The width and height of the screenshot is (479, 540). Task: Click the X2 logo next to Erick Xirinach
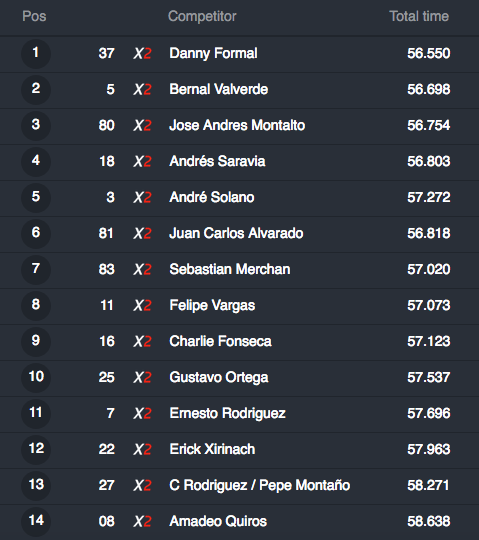tap(142, 449)
